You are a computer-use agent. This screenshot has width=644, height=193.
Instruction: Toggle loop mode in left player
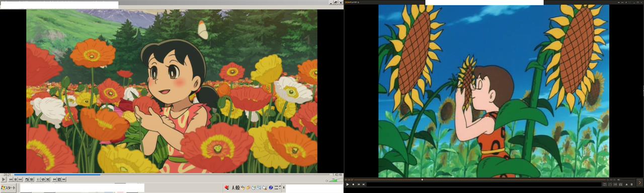(43, 179)
